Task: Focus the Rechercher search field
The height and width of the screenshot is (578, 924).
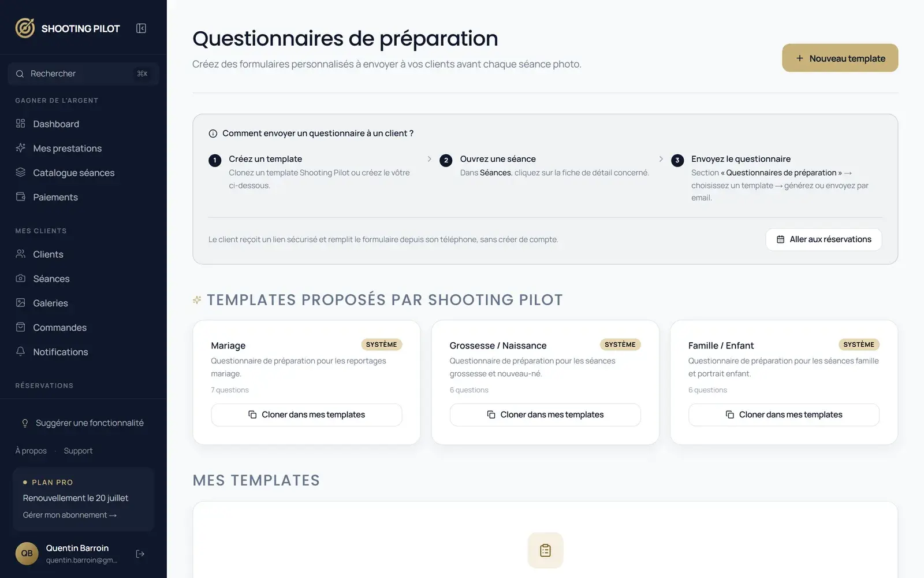Action: (83, 73)
